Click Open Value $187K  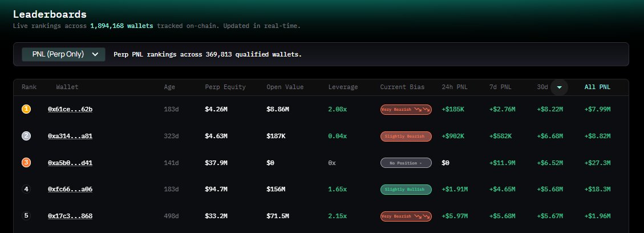[276, 136]
